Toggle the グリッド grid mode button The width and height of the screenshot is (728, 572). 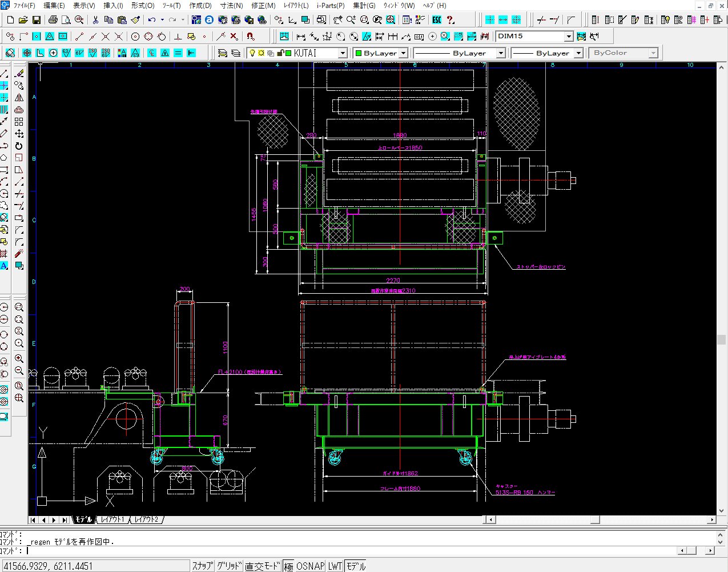click(x=230, y=566)
